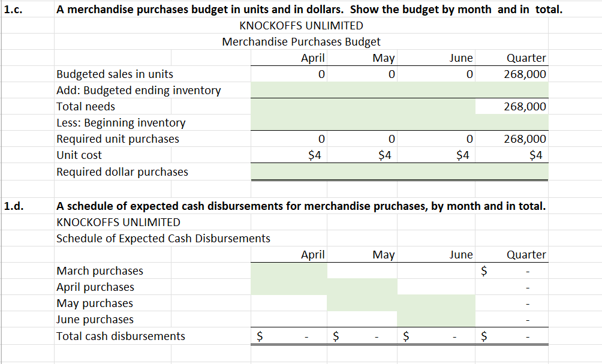Select the green Budgeted ending inventory input cell for April

point(290,90)
